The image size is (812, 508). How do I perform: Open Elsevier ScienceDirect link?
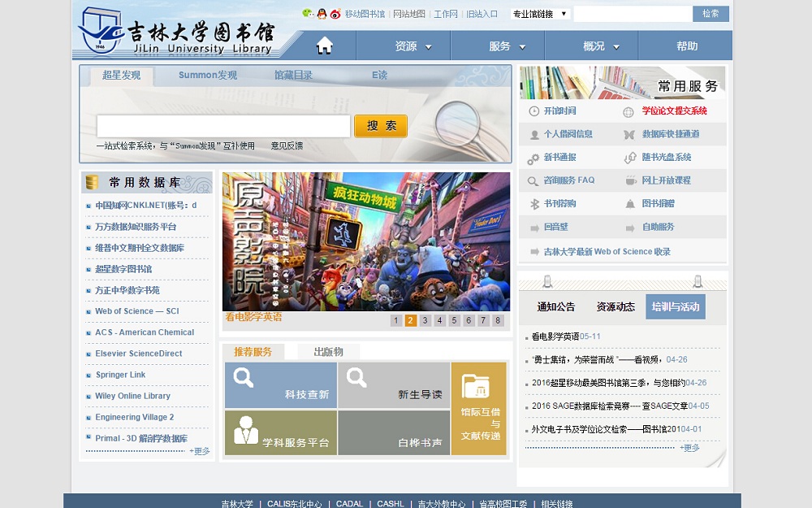tap(138, 354)
